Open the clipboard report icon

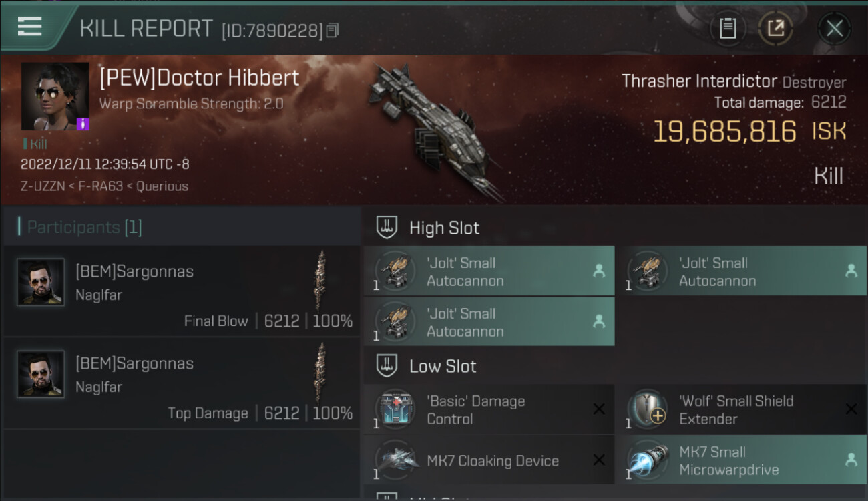(x=728, y=29)
